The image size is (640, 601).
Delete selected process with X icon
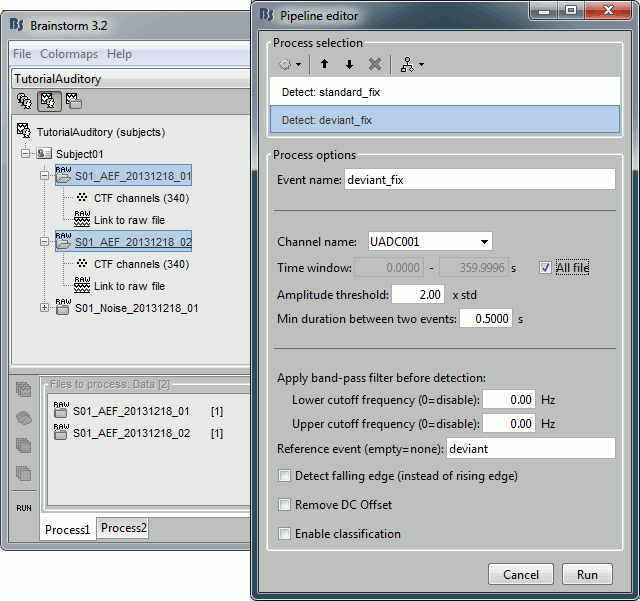[375, 64]
